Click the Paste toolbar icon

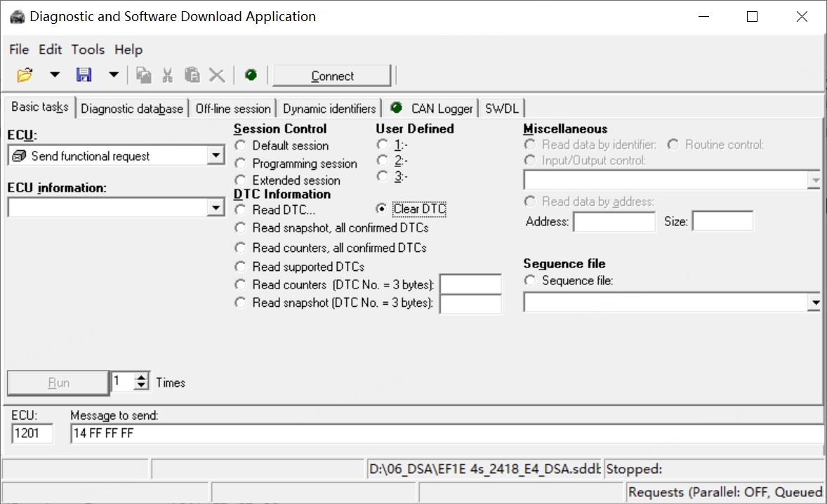(192, 74)
